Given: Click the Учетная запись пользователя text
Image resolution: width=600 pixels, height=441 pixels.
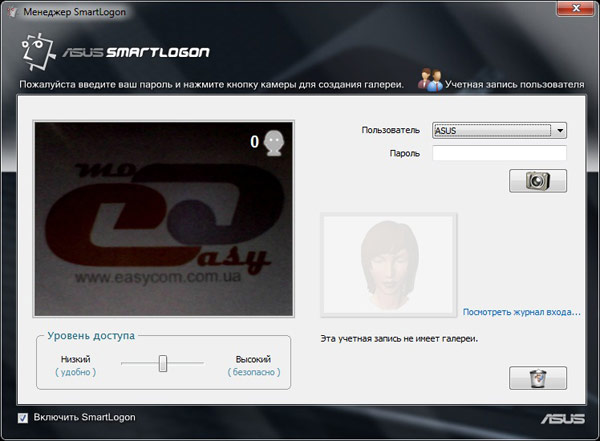Looking at the screenshot, I should coord(514,84).
